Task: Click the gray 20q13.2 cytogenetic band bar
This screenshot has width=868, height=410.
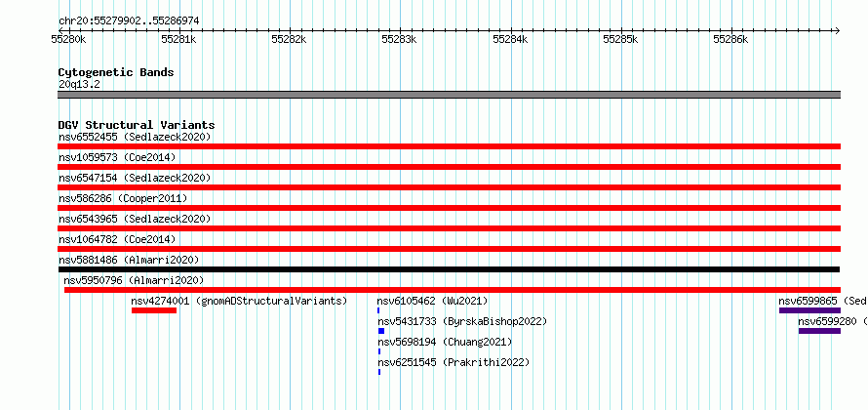Action: click(449, 95)
